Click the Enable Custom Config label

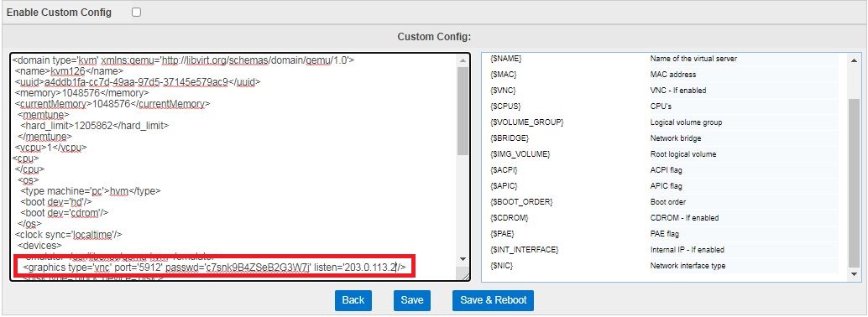59,13
